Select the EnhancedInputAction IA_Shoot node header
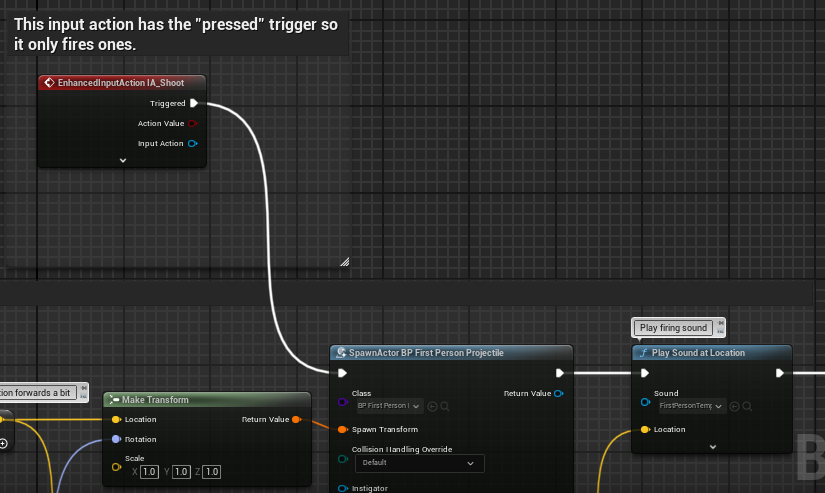This screenshot has width=825, height=493. click(x=122, y=83)
